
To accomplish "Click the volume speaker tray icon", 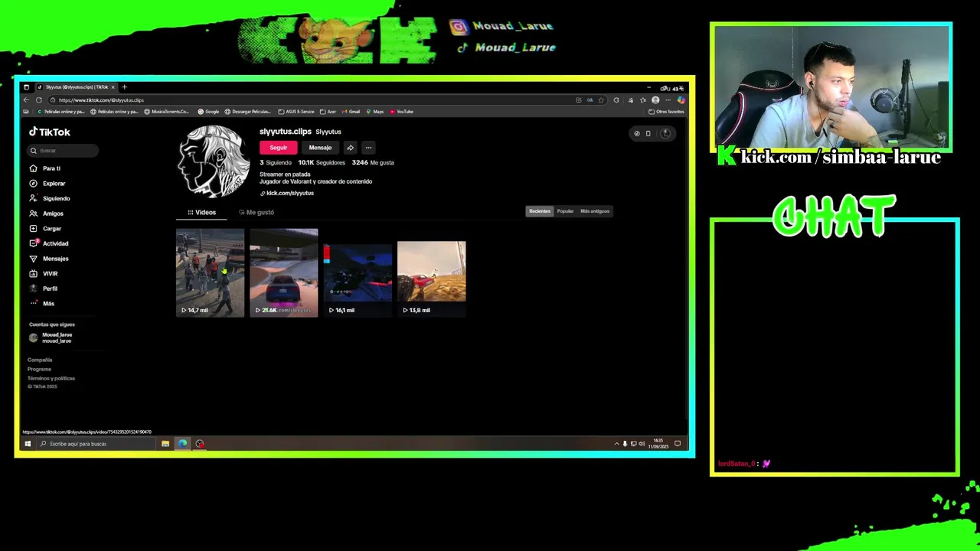I will tap(642, 444).
